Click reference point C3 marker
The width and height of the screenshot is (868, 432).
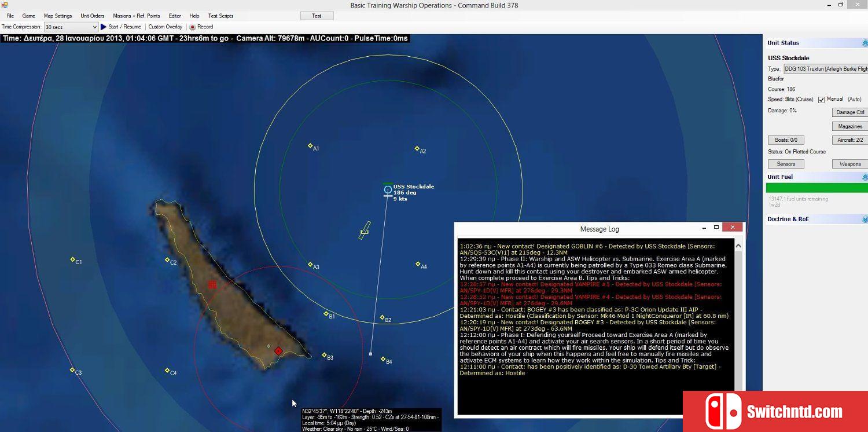[x=72, y=369]
